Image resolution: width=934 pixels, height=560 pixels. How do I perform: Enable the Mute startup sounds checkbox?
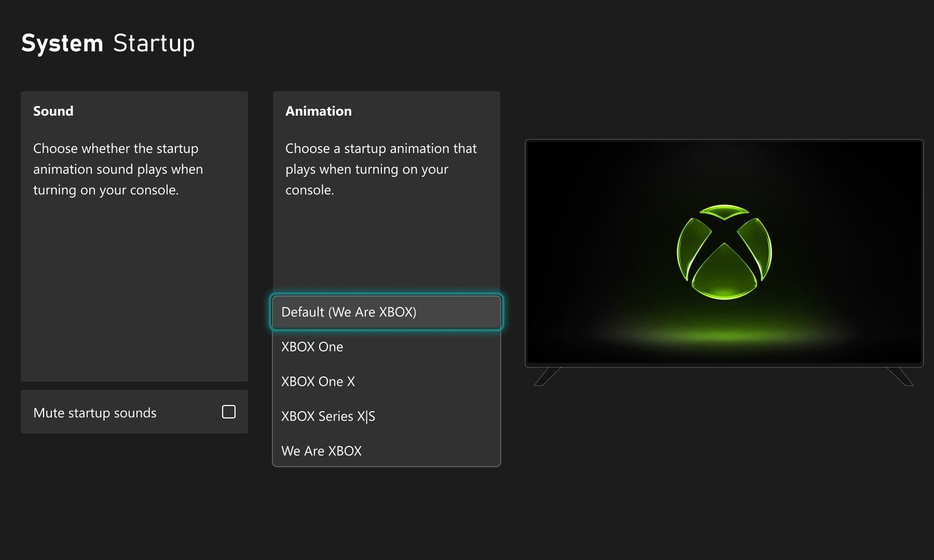[x=228, y=412]
